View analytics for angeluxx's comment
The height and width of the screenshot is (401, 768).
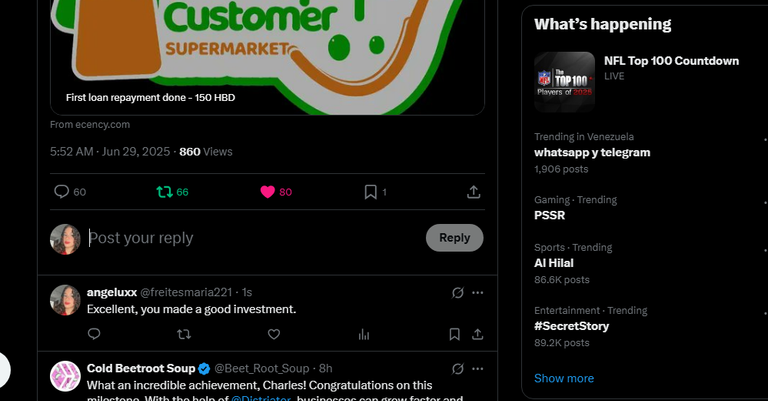tap(363, 334)
